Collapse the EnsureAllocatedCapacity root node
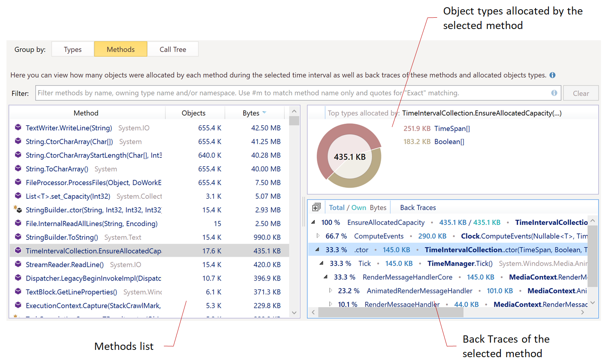The height and width of the screenshot is (364, 605). pos(314,222)
